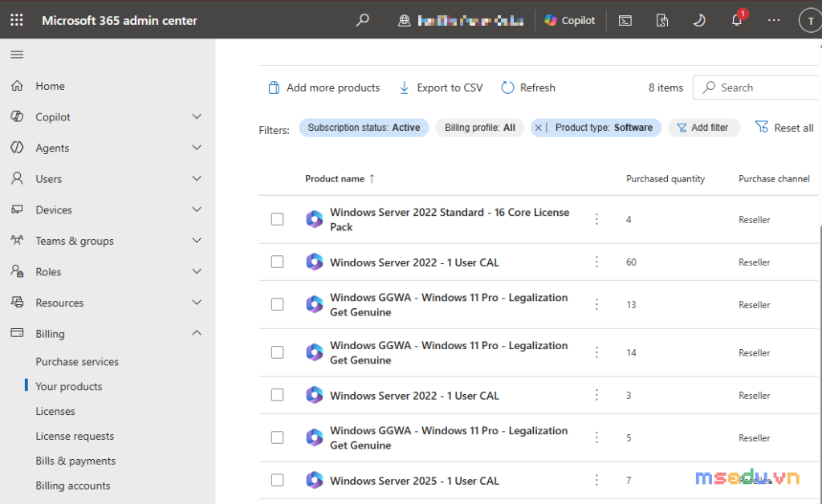Open License requests page
822x504 pixels.
pyautogui.click(x=75, y=436)
